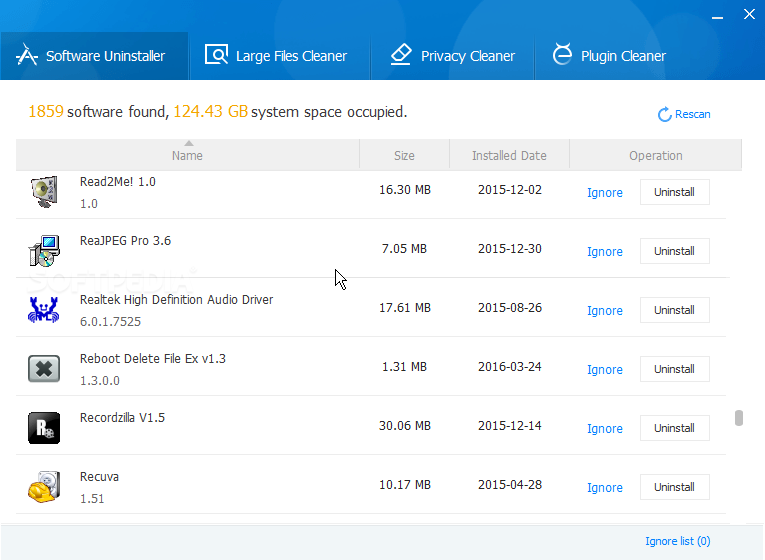Select the Recuva name text
This screenshot has width=765, height=560.
click(x=99, y=477)
